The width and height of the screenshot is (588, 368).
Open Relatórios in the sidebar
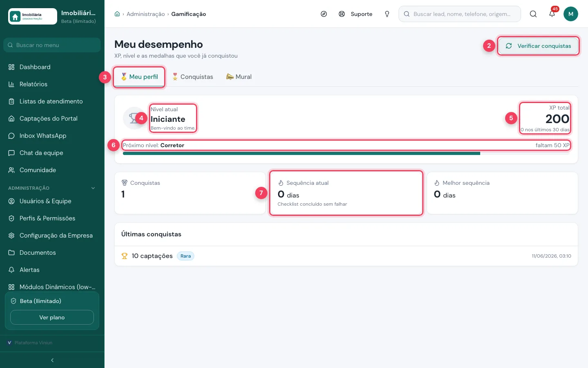52,84
